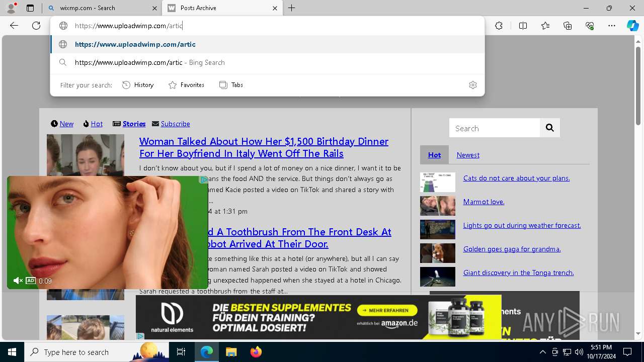
Task: Open 'Lights go out during weather forecast' link
Action: (522, 225)
